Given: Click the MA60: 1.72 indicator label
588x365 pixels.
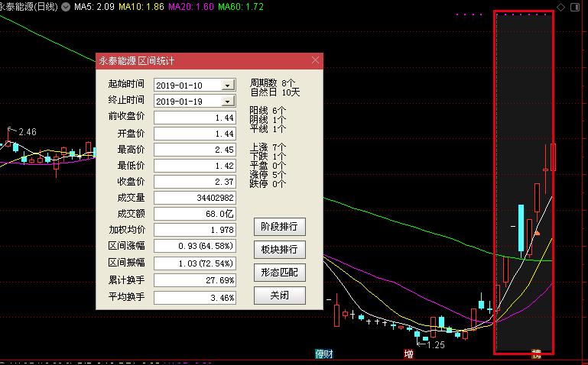Looking at the screenshot, I should 241,7.
